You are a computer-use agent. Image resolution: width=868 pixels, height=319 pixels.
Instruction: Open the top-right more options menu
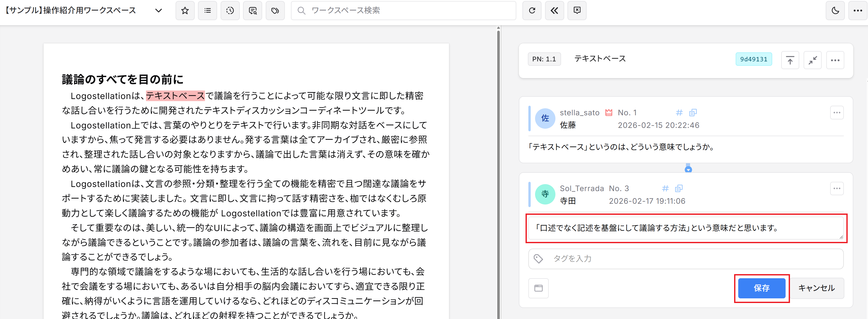pos(858,11)
